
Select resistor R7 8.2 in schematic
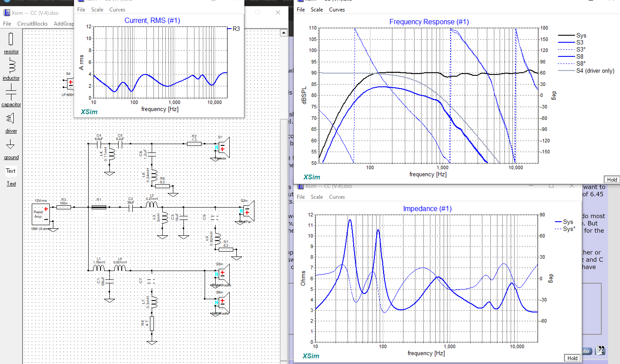tap(226, 250)
